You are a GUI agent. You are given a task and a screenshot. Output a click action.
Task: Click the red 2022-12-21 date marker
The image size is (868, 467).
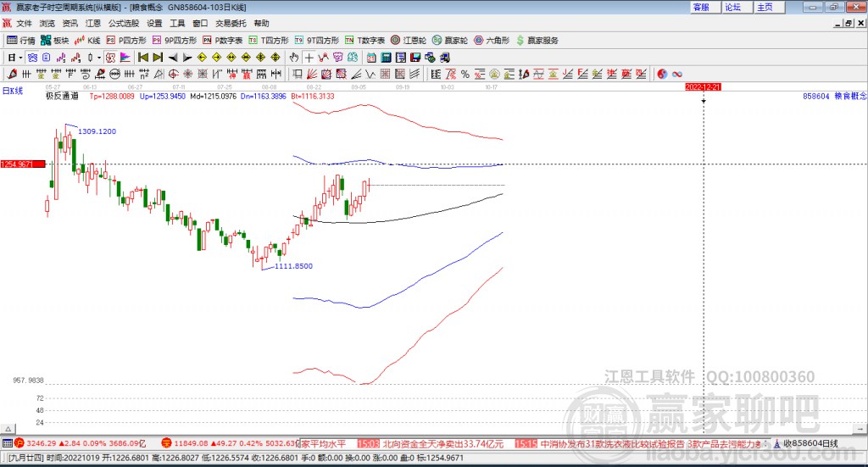(x=703, y=86)
